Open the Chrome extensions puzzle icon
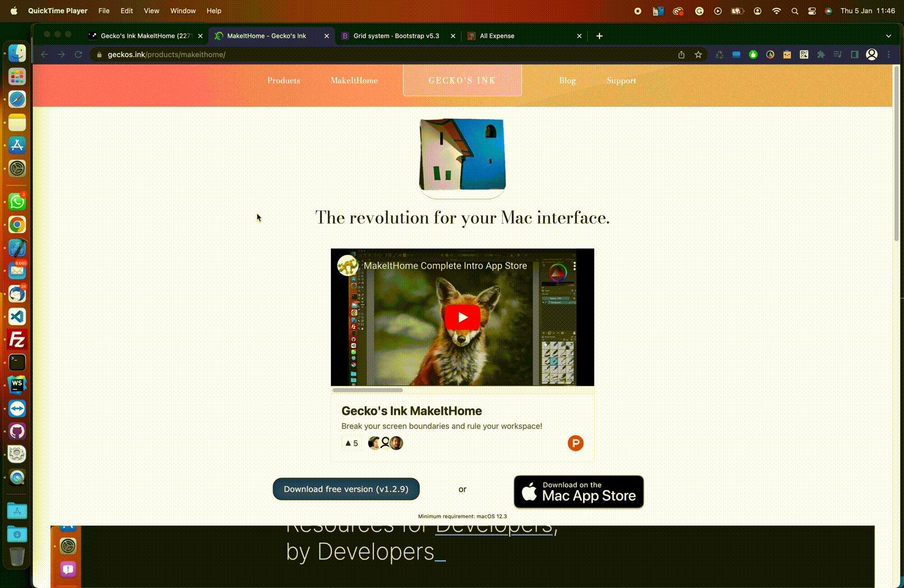 click(821, 54)
